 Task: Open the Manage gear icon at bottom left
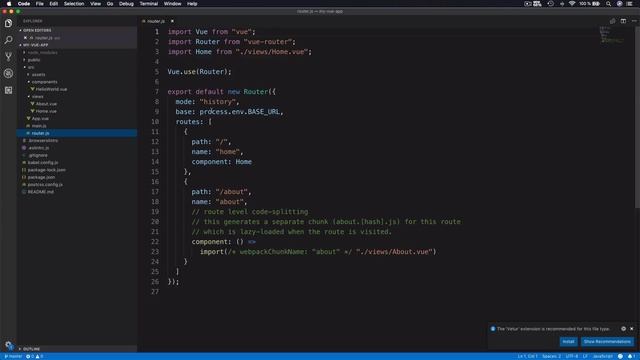(x=8, y=345)
